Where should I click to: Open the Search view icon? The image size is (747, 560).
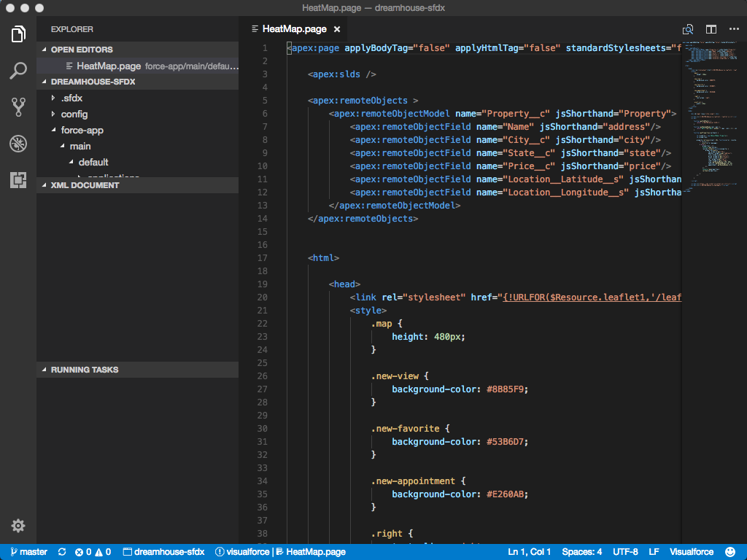click(18, 71)
